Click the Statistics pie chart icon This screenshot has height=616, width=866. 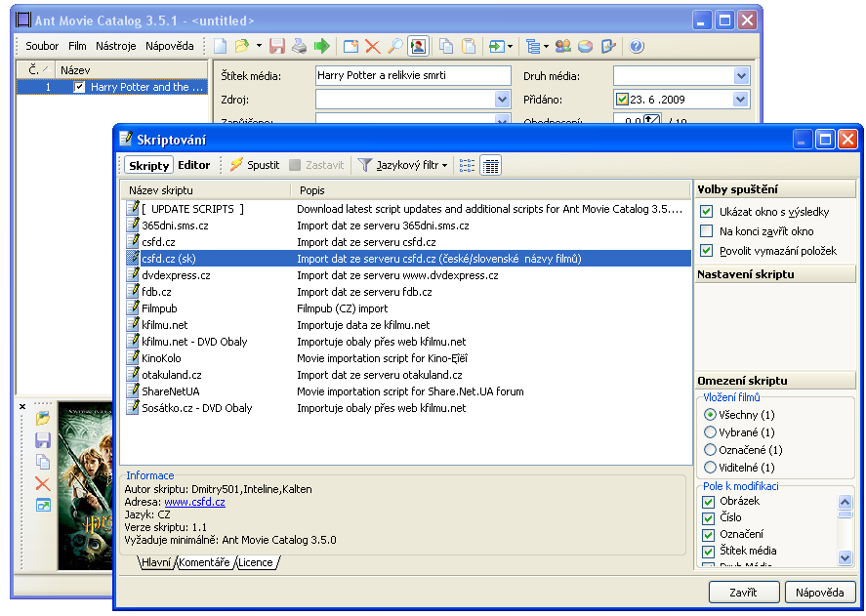pyautogui.click(x=585, y=46)
